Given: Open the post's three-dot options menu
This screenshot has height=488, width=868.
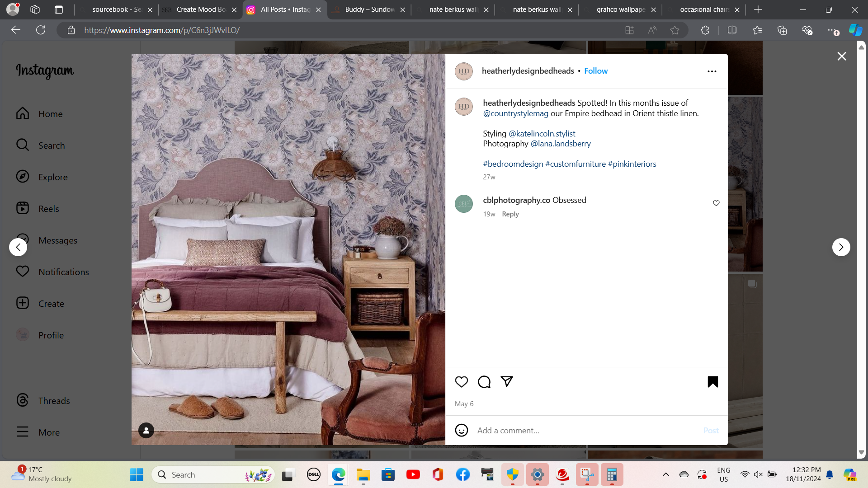Looking at the screenshot, I should pyautogui.click(x=712, y=71).
